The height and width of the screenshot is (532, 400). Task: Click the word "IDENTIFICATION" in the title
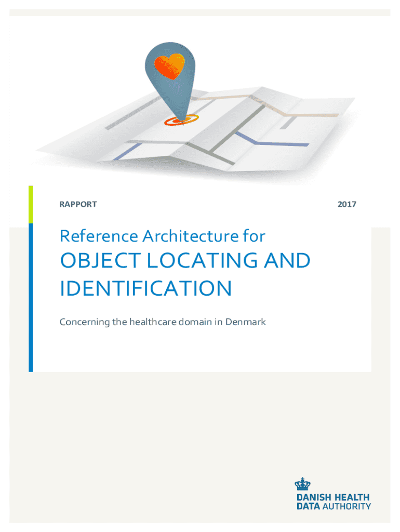click(145, 288)
